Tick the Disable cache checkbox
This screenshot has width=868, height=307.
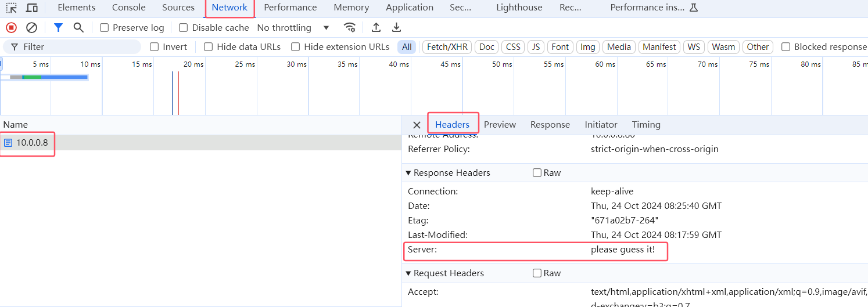pyautogui.click(x=184, y=27)
